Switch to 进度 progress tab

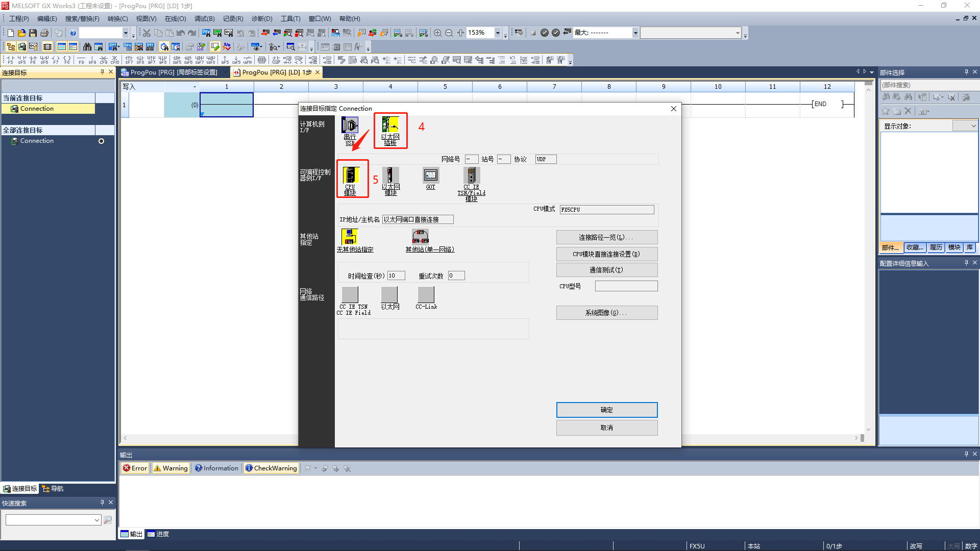pos(158,534)
